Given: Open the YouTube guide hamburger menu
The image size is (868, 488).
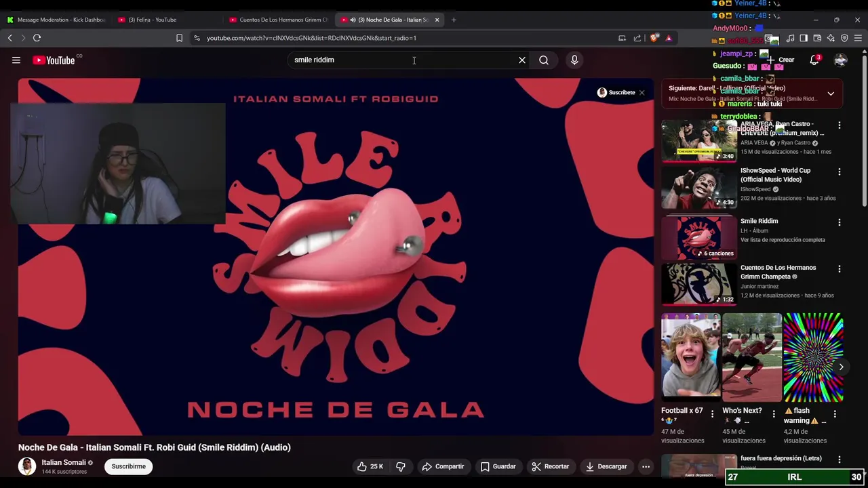Looking at the screenshot, I should [x=16, y=60].
